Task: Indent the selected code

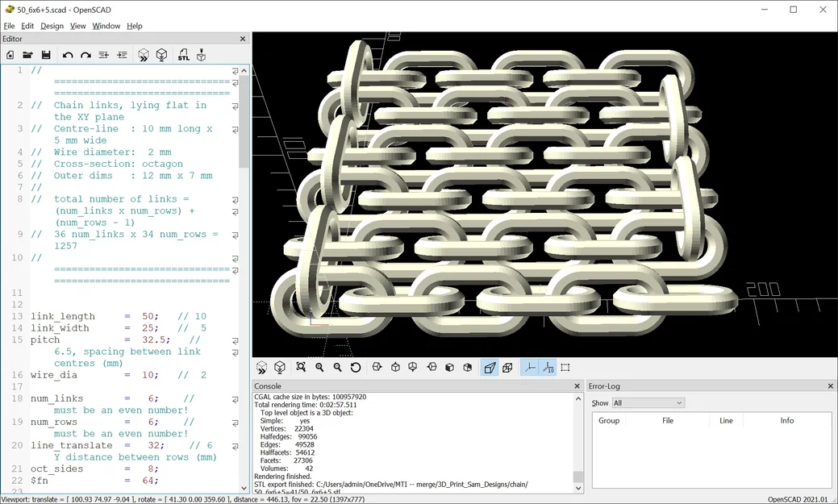Action: [x=122, y=55]
